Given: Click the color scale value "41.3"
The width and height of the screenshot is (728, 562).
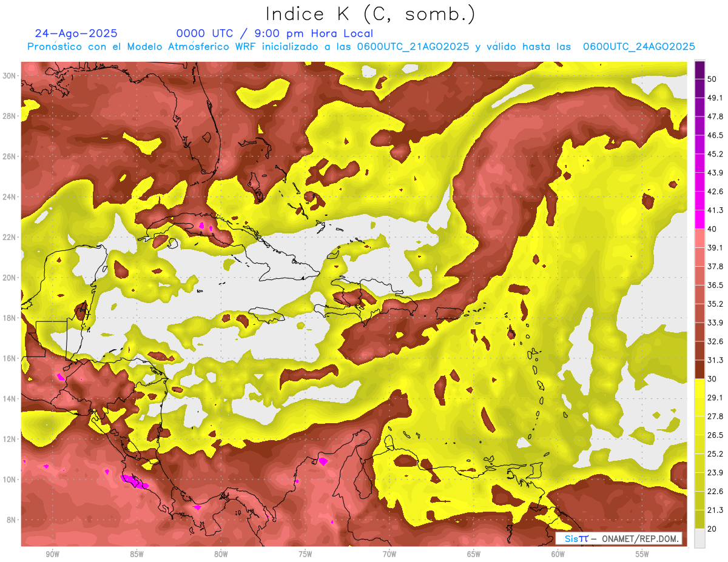Looking at the screenshot, I should click(715, 210).
